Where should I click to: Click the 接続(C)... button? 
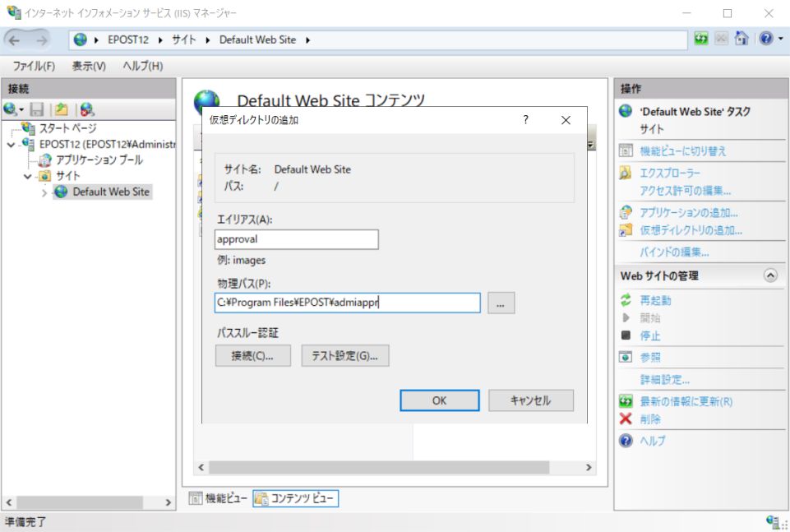pos(252,356)
